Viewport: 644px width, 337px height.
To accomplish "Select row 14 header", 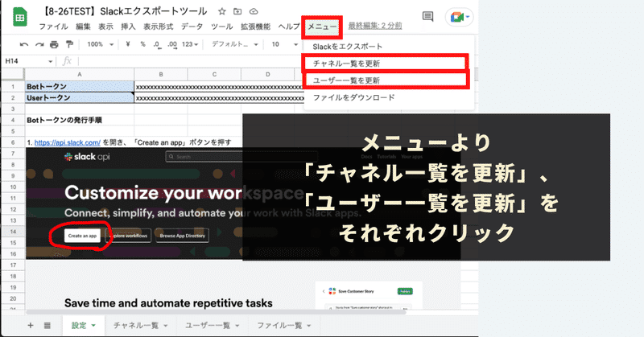I will pyautogui.click(x=13, y=232).
